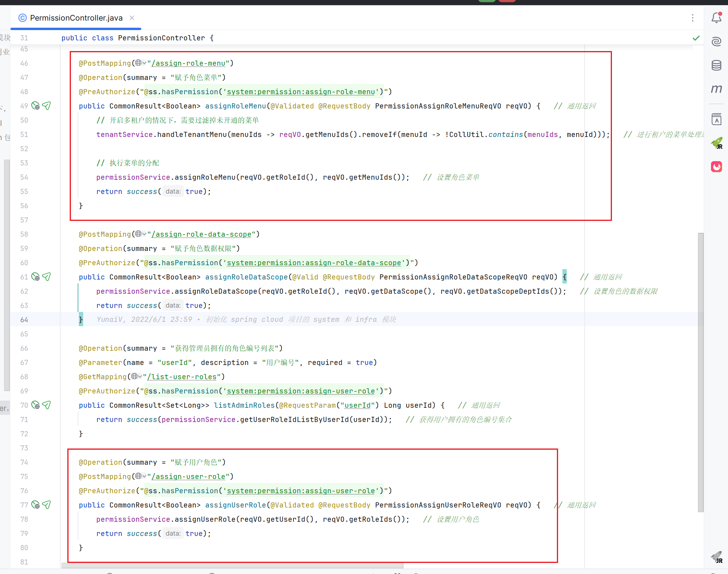Click the green inspection checkmark widget

tap(696, 38)
